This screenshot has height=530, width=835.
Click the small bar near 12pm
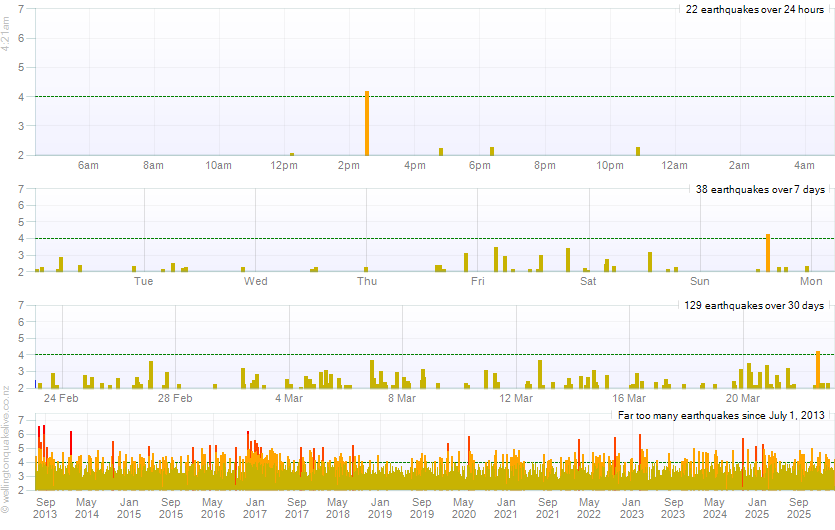tap(291, 154)
